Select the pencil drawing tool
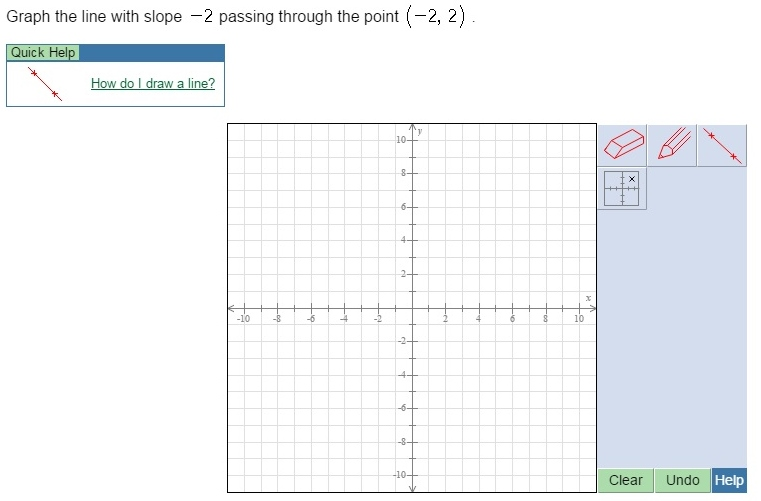The image size is (761, 501). [x=672, y=145]
